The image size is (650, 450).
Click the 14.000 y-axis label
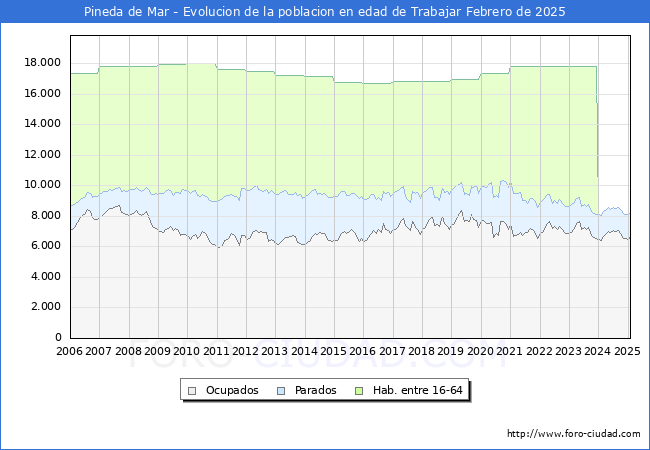pos(42,124)
